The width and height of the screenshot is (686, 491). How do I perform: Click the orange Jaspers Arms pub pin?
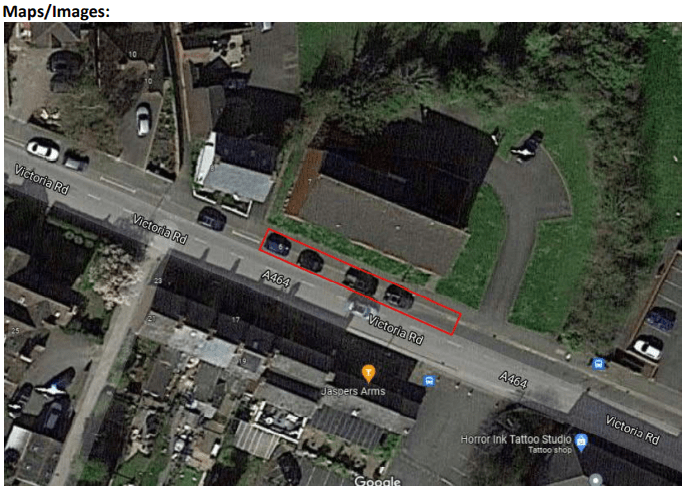(x=369, y=373)
